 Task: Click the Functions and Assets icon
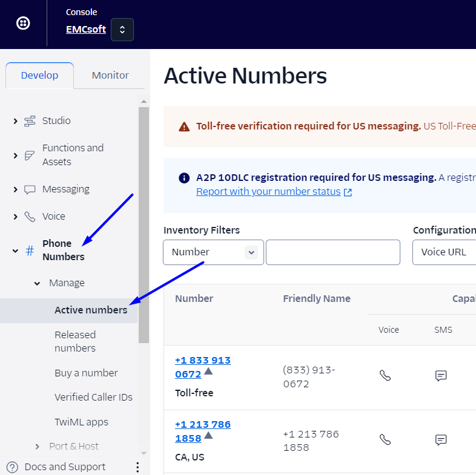pos(30,156)
